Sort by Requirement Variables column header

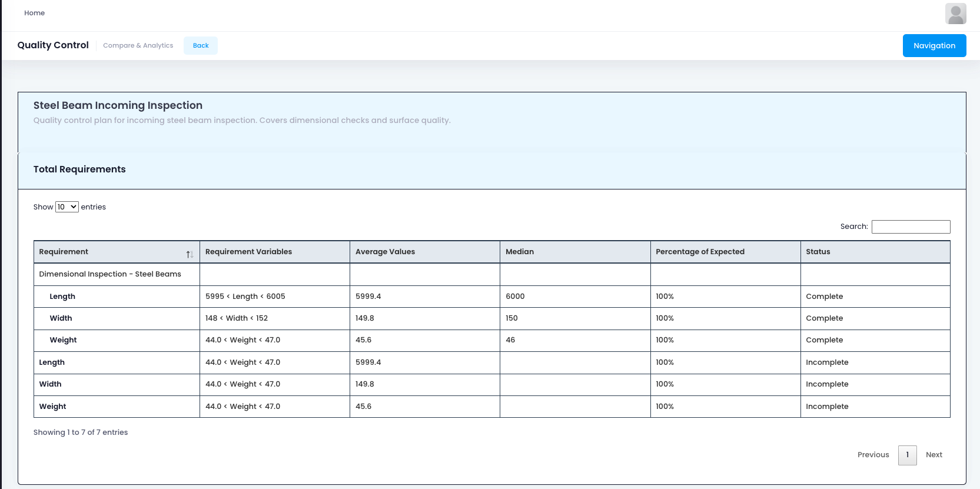(248, 252)
